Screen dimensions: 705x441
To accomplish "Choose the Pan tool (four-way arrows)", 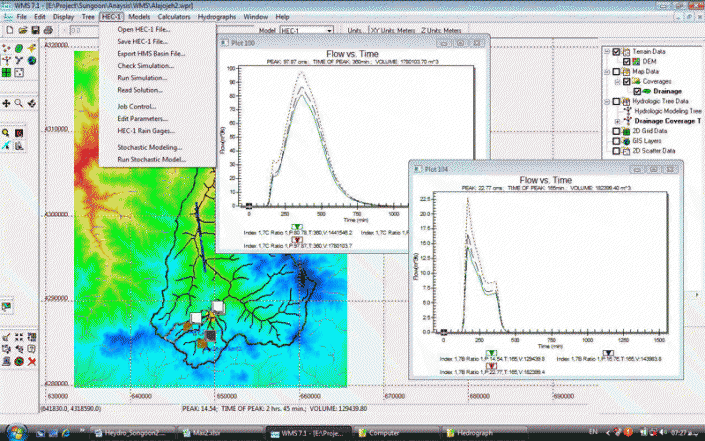I will click(6, 103).
